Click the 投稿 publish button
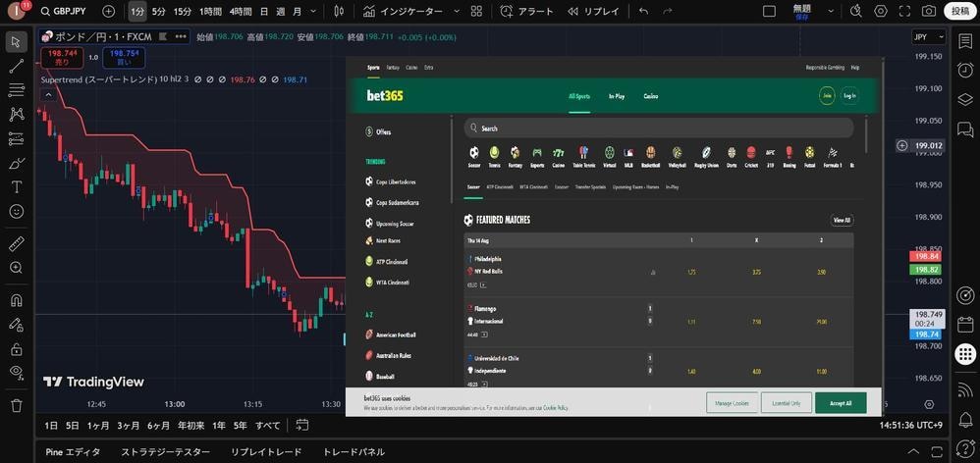 (x=960, y=11)
